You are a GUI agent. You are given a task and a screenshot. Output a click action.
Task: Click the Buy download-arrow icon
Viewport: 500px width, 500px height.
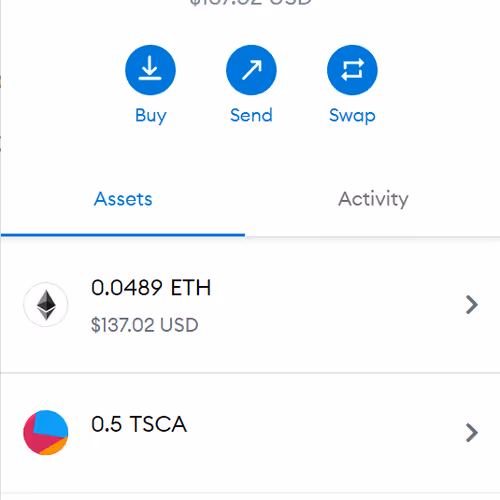click(150, 70)
